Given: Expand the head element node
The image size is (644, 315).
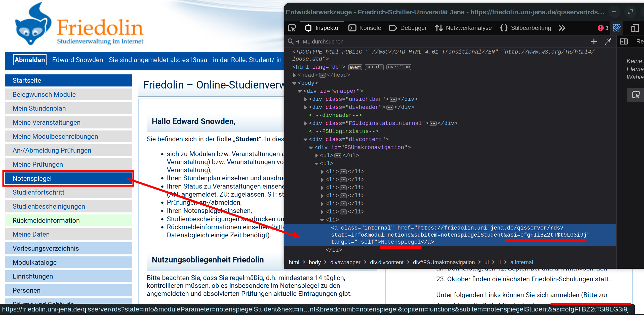Looking at the screenshot, I should click(x=294, y=75).
